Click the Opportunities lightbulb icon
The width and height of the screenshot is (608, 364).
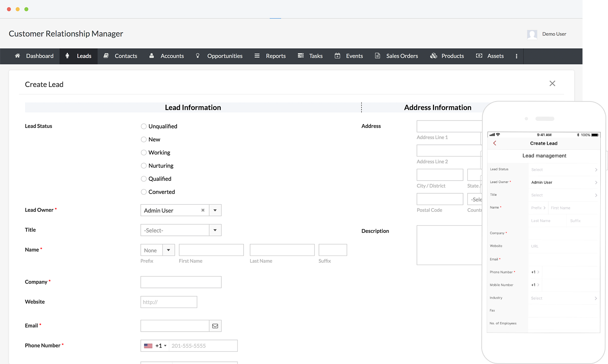[x=198, y=56]
